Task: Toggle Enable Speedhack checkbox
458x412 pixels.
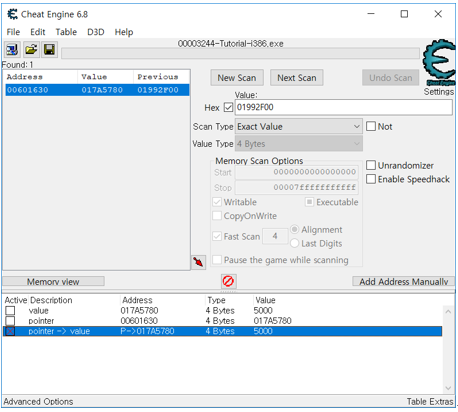Action: (x=371, y=179)
